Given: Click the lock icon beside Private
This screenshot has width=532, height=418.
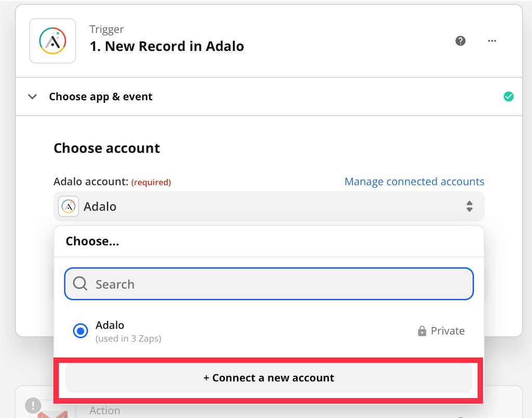Looking at the screenshot, I should 422,331.
